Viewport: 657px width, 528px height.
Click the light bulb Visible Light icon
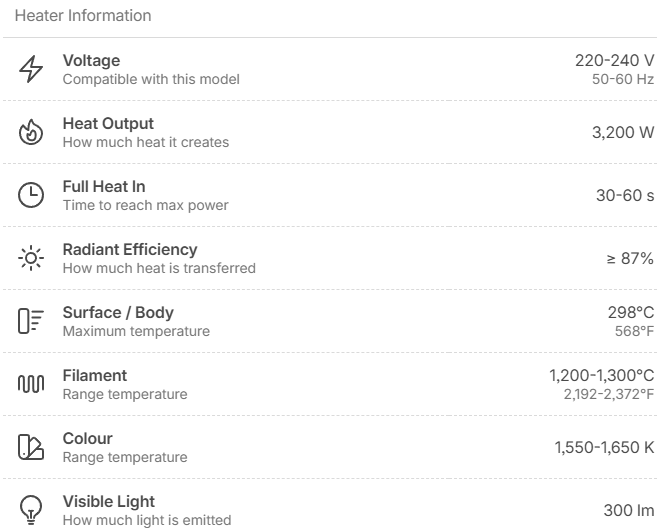tap(32, 510)
